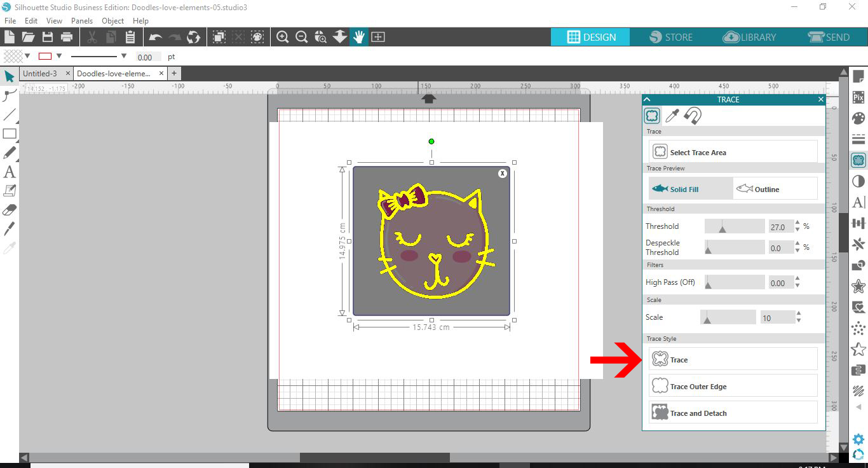Viewport: 868px width, 468px height.
Task: Close the Trace panel
Action: 820,99
